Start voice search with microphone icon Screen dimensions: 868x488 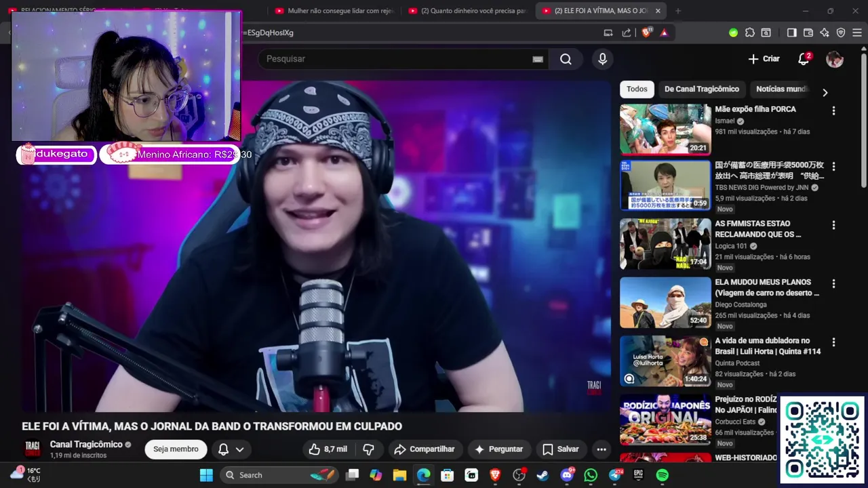point(602,59)
